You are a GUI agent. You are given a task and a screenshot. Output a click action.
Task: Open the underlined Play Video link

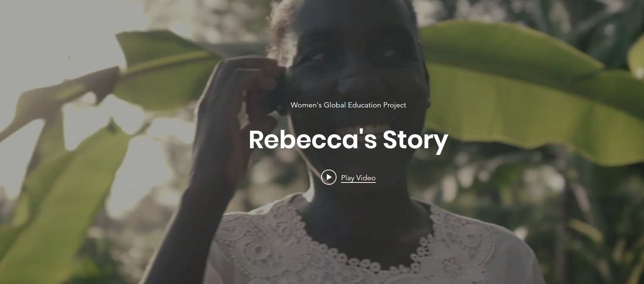point(358,178)
